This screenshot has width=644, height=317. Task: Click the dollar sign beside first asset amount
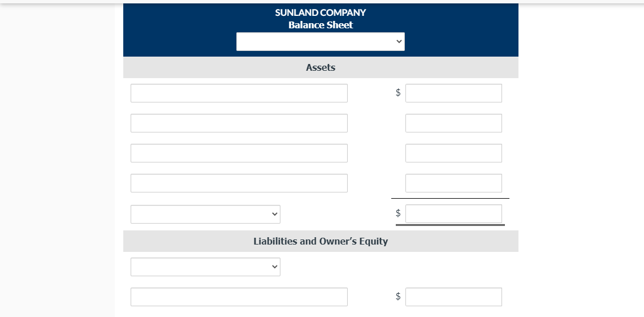398,92
